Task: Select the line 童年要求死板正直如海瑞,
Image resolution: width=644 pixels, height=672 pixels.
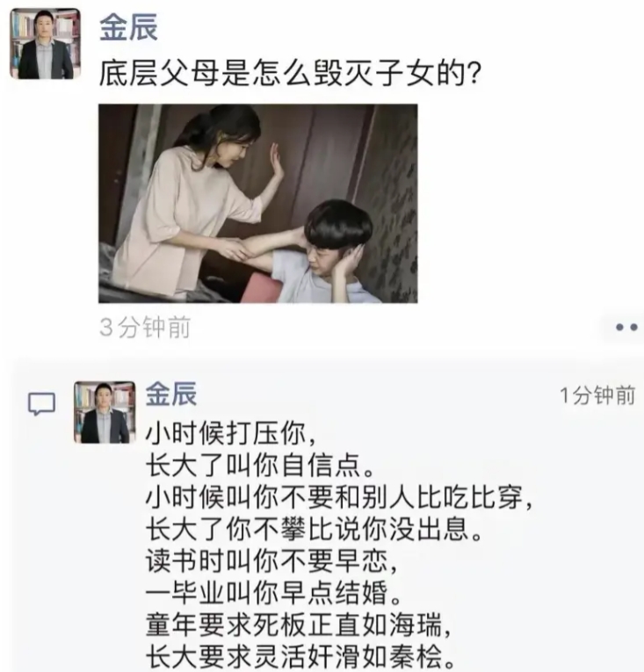Action: pyautogui.click(x=299, y=625)
